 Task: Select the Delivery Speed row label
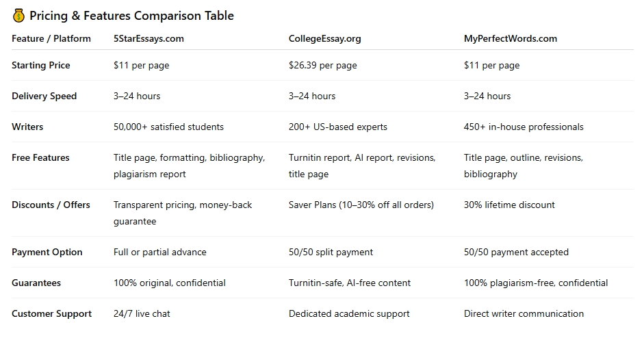(44, 96)
